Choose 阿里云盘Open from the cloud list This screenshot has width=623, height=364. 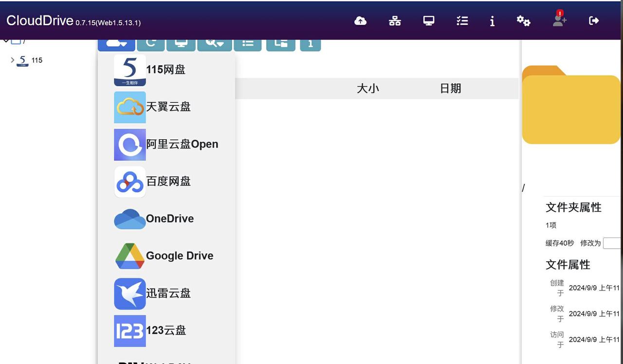(166, 145)
